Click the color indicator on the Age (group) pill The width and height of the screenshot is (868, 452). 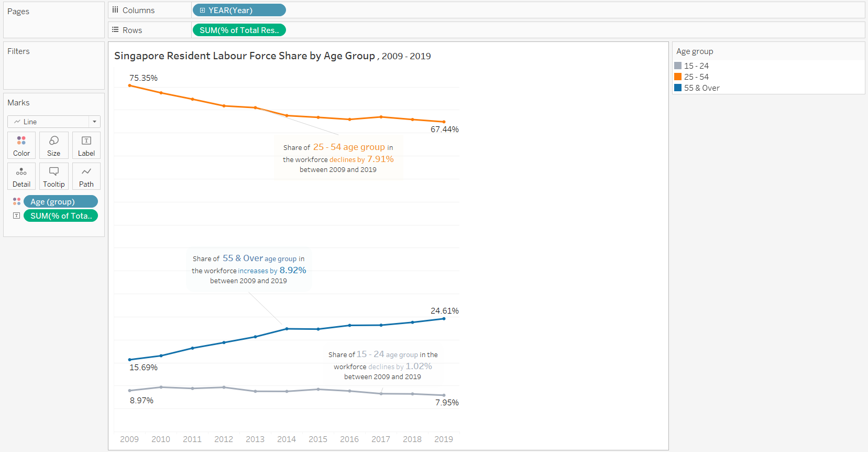(16, 201)
